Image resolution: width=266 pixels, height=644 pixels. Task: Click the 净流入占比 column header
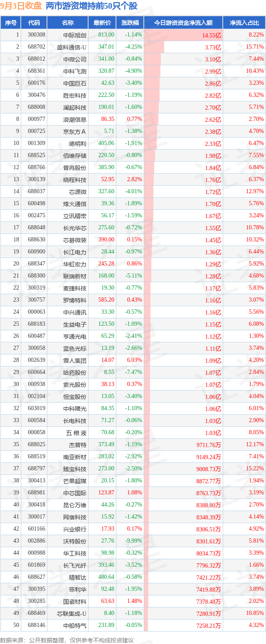coord(244,23)
